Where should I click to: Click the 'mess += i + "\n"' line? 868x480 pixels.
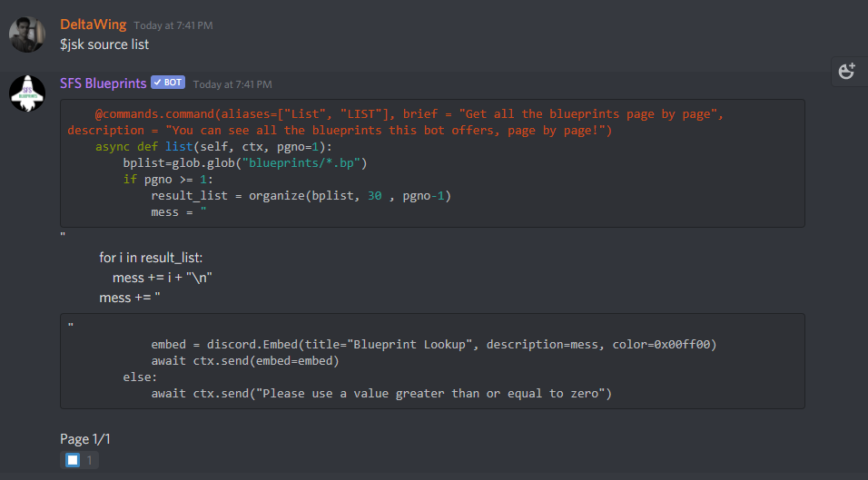click(163, 278)
